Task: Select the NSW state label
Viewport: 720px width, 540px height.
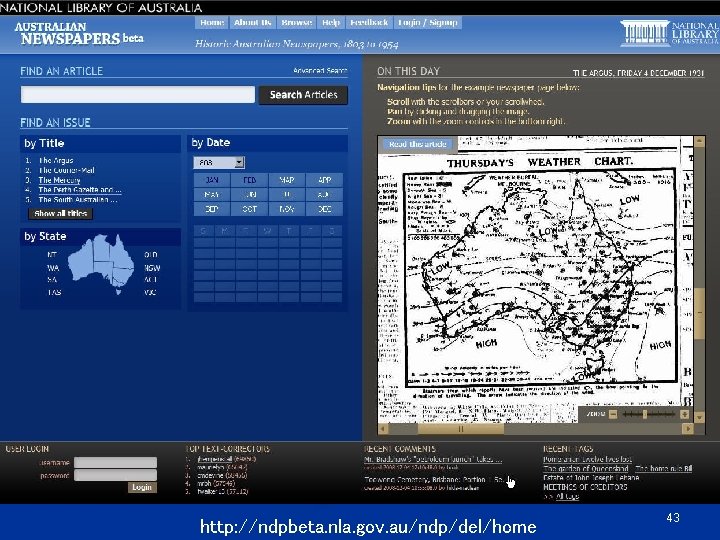Action: (x=152, y=268)
